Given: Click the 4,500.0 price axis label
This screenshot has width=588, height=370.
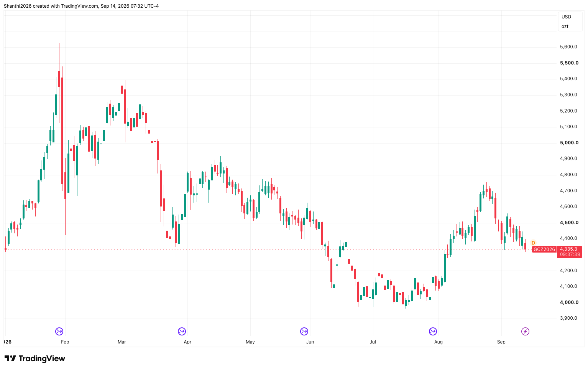Looking at the screenshot, I should tap(569, 223).
